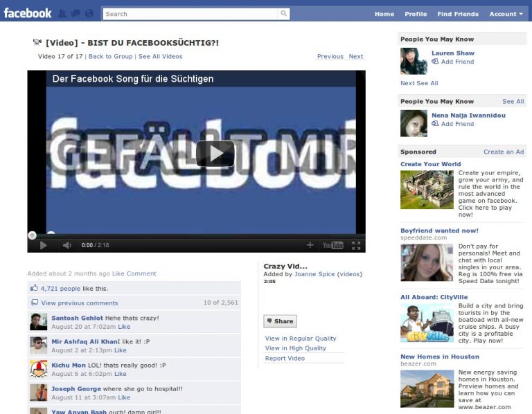532x414 pixels.
Task: Open Joanne Spice's profile link
Action: tap(314, 274)
